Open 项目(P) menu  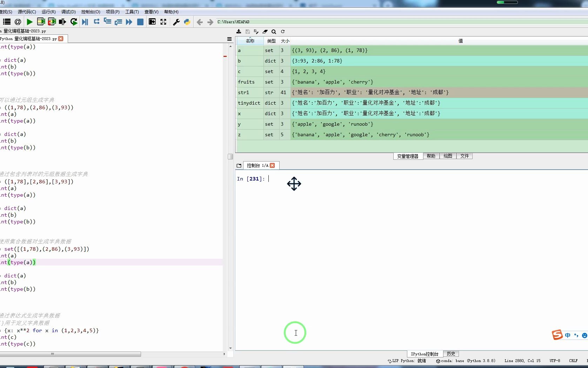tap(113, 12)
